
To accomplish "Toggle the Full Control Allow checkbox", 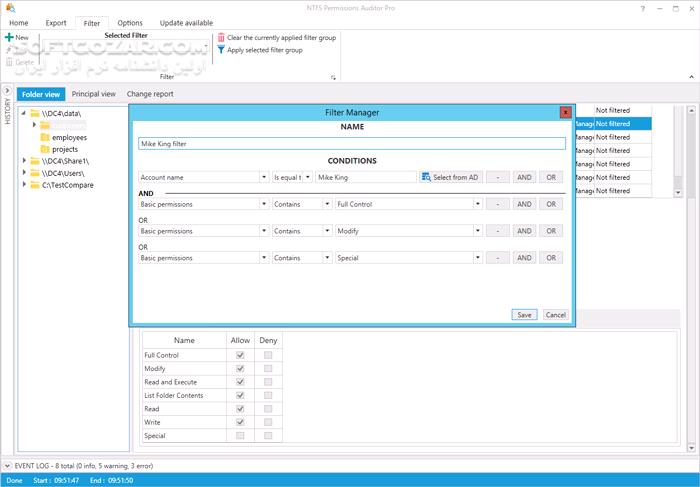I will [x=239, y=355].
